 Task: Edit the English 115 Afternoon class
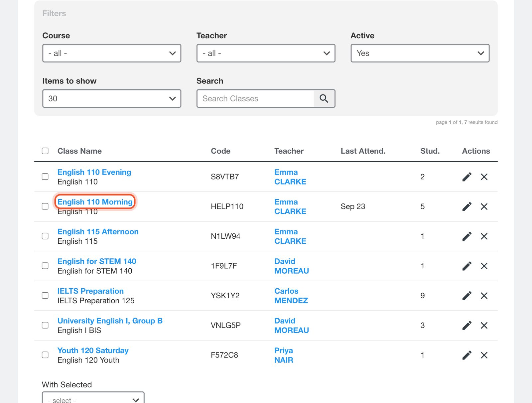pos(467,236)
